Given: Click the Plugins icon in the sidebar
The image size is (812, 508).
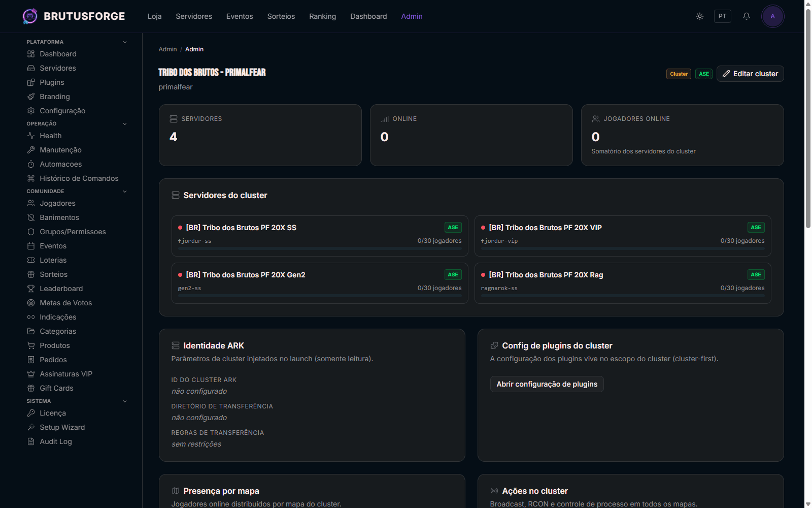Looking at the screenshot, I should 31,82.
